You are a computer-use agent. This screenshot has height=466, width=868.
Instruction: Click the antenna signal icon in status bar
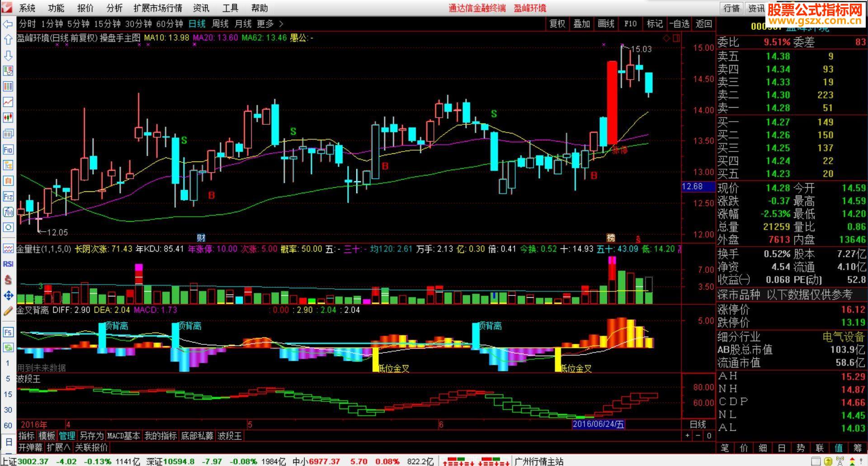(840, 461)
